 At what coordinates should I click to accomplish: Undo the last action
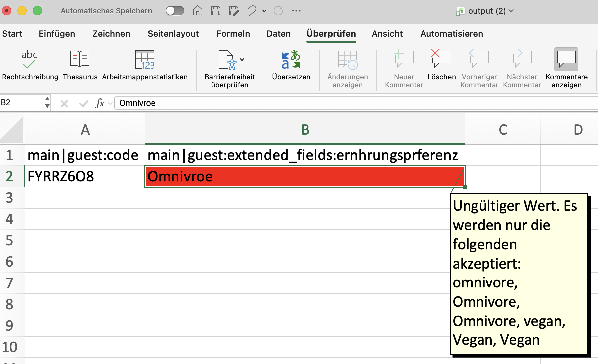tap(252, 11)
